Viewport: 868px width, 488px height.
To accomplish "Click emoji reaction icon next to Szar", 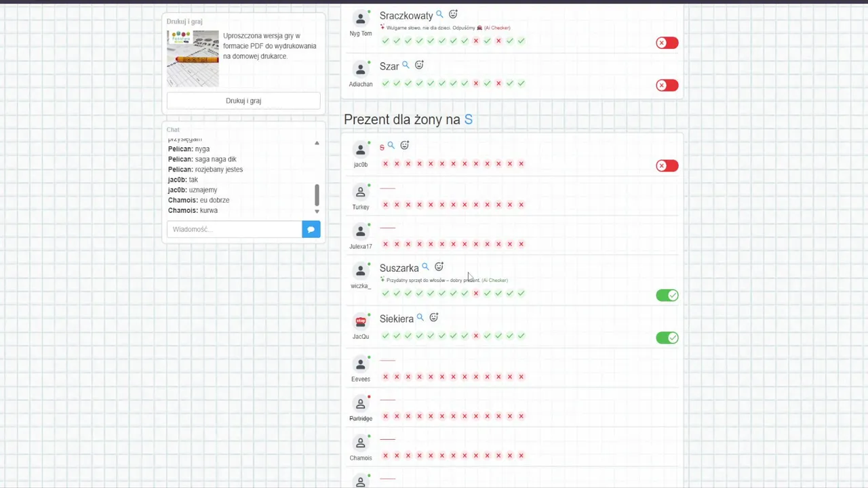I will (x=419, y=65).
